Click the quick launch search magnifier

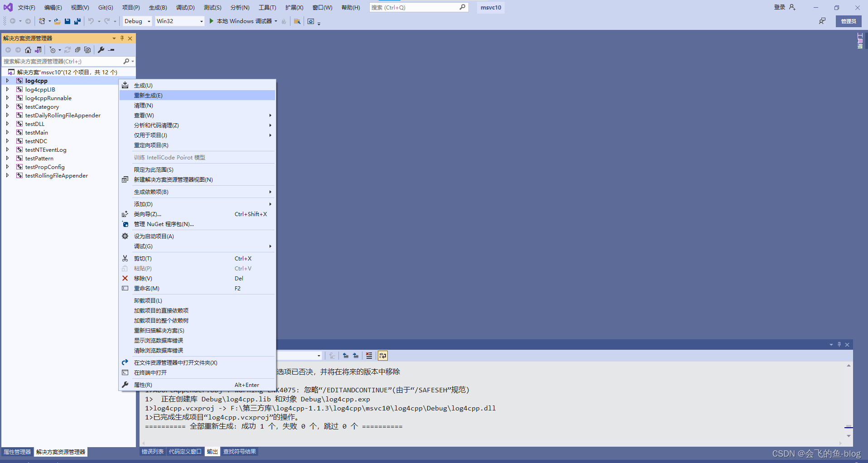462,7
